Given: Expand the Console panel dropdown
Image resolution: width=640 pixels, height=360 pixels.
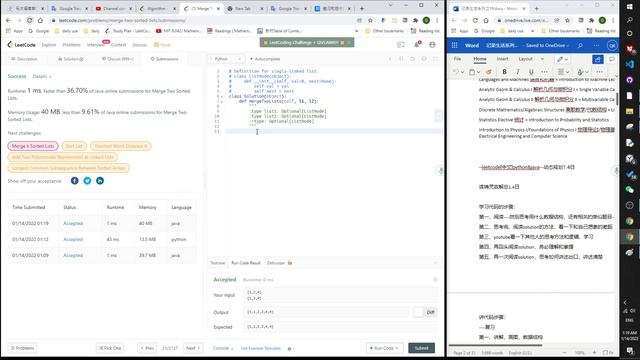Looking at the screenshot, I should coord(223,348).
